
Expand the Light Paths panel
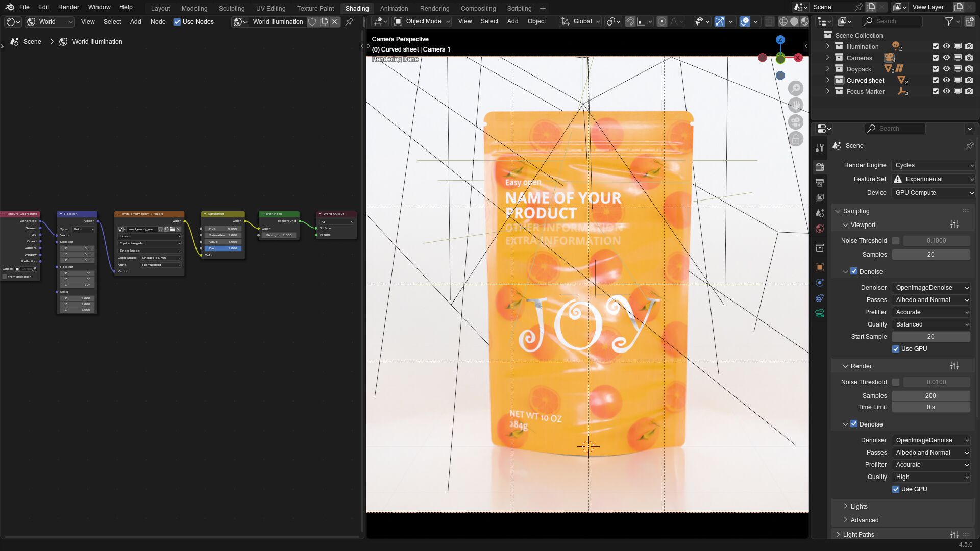click(858, 534)
